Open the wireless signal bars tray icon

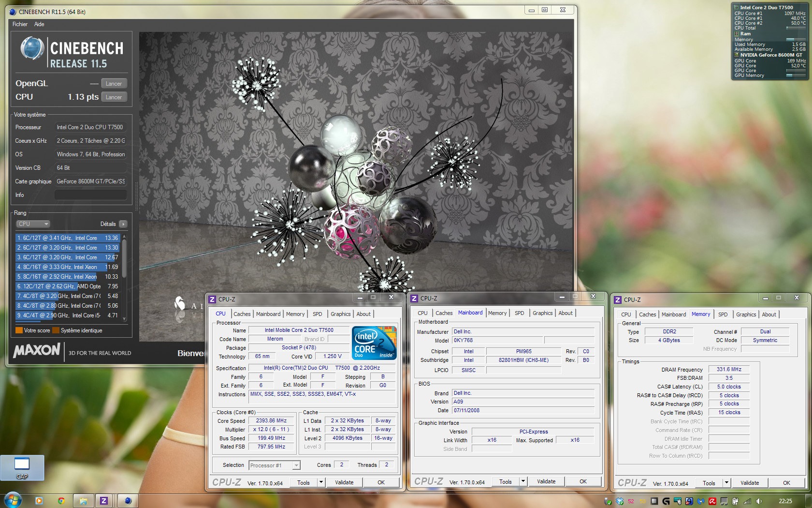click(747, 501)
